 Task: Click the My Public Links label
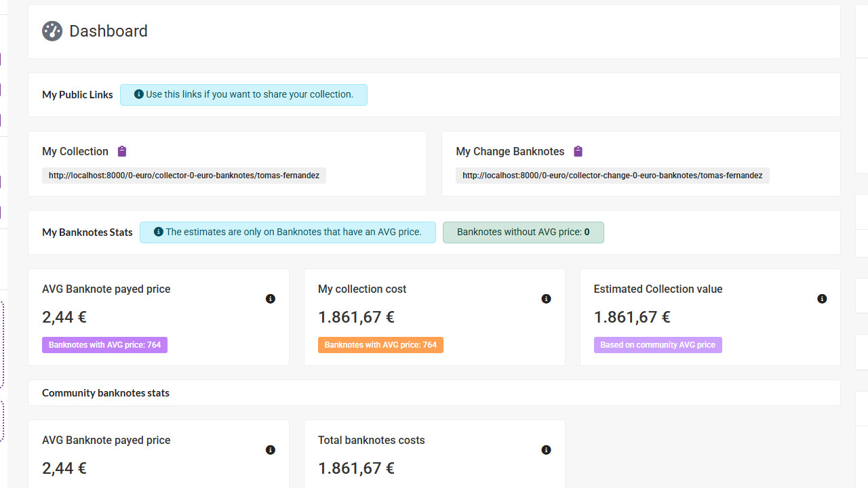point(77,95)
